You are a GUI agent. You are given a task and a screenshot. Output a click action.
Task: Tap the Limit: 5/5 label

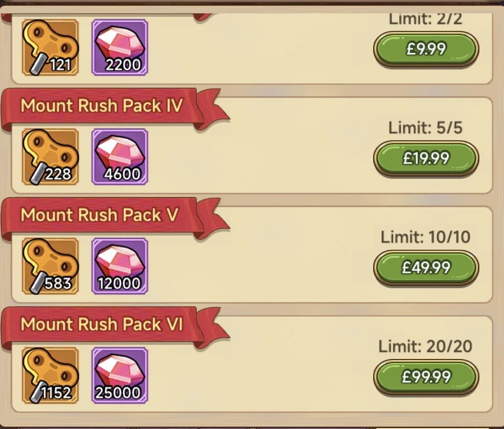(425, 128)
